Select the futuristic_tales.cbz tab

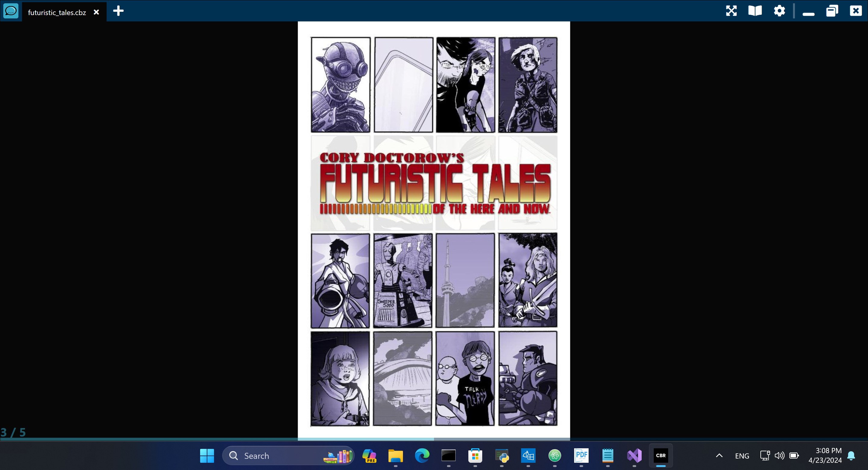pyautogui.click(x=57, y=12)
